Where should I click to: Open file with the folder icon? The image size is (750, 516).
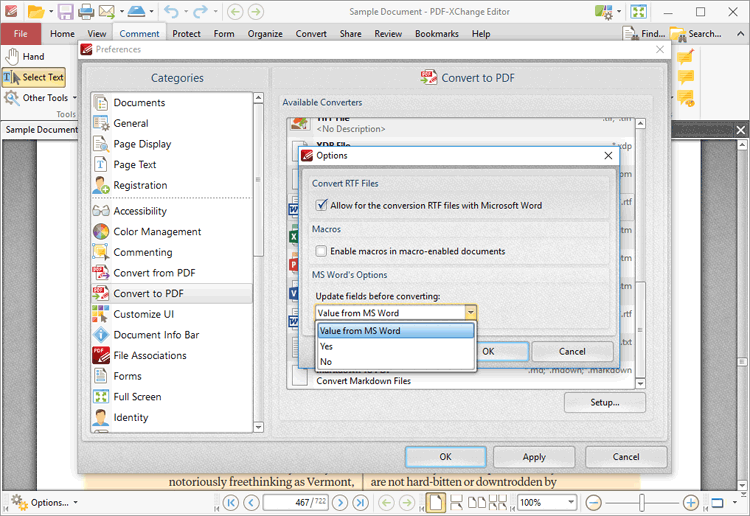pos(36,11)
